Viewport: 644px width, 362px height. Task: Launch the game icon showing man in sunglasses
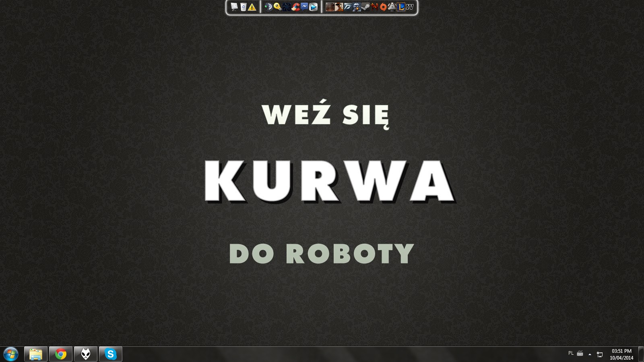tap(339, 7)
